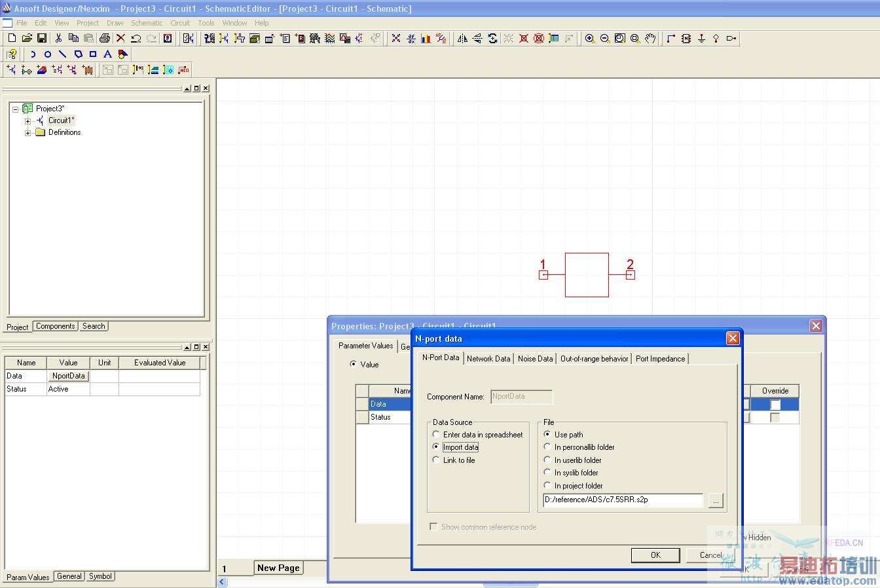The width and height of the screenshot is (880, 588).
Task: Select the Link to file option
Action: 437,460
